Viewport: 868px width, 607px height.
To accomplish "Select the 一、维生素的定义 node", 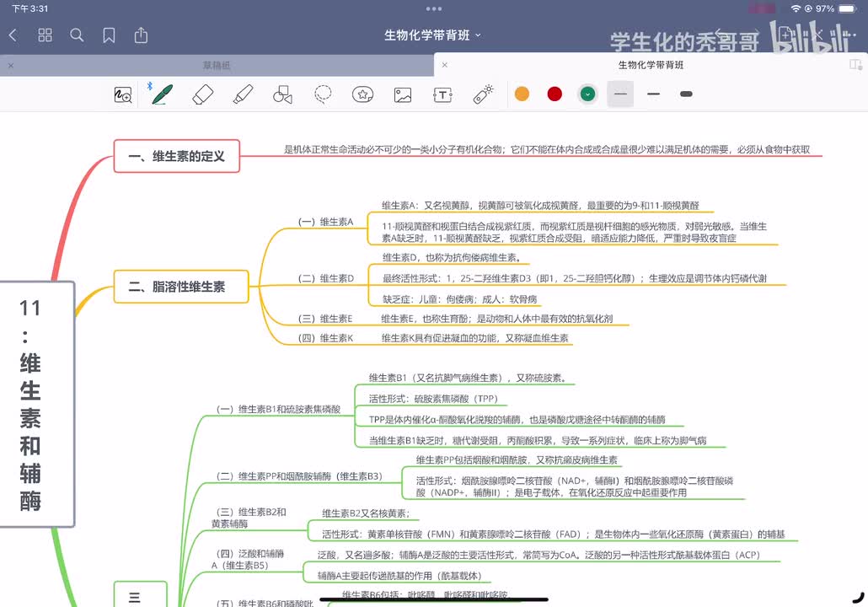I will pyautogui.click(x=177, y=156).
